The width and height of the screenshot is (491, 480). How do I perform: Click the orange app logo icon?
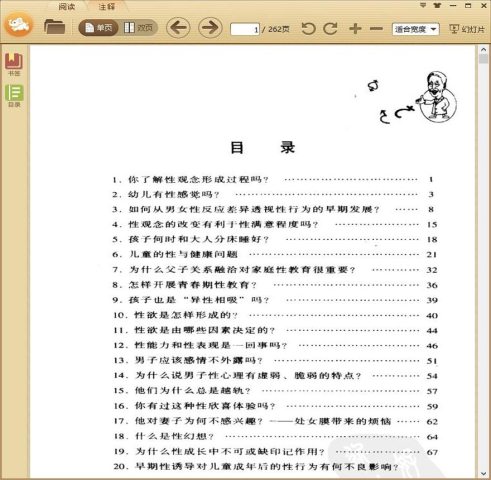coord(19,24)
